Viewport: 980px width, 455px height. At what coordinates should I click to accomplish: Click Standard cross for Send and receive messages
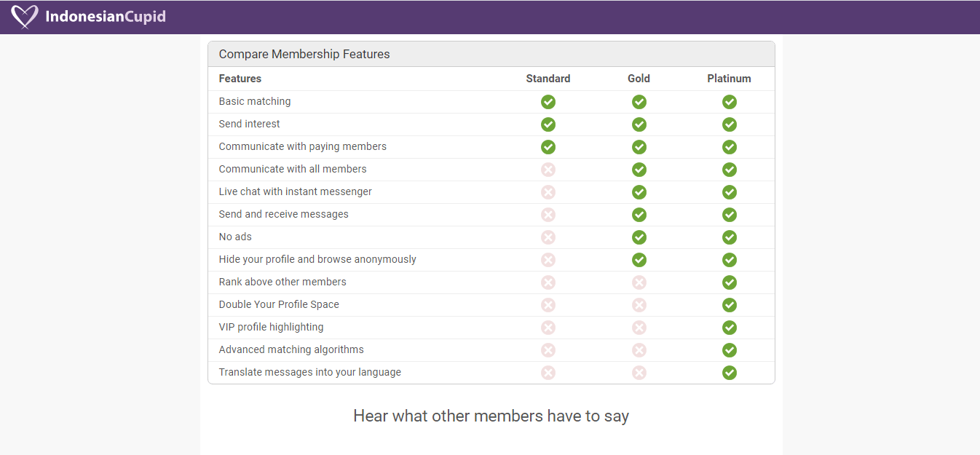coord(548,215)
